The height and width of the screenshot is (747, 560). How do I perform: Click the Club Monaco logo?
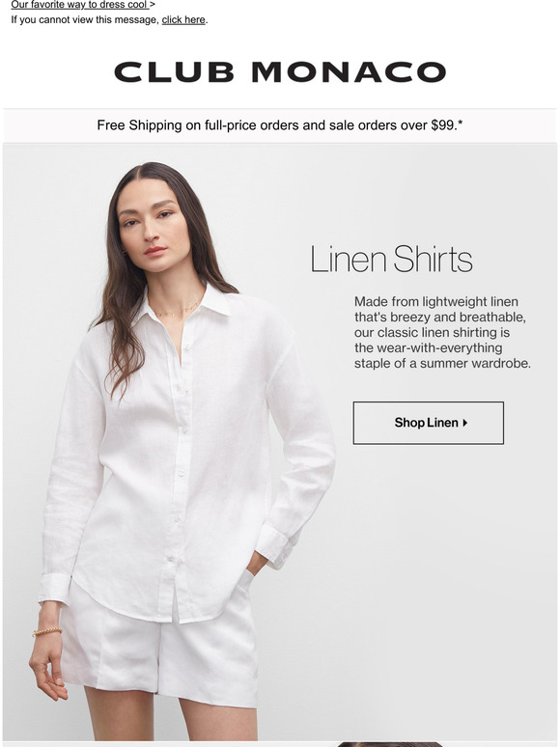pos(280,72)
